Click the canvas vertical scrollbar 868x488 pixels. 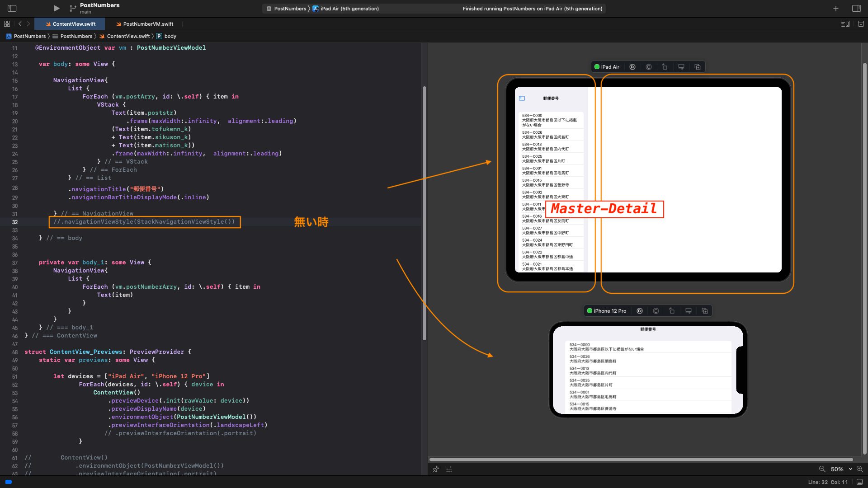click(864, 258)
